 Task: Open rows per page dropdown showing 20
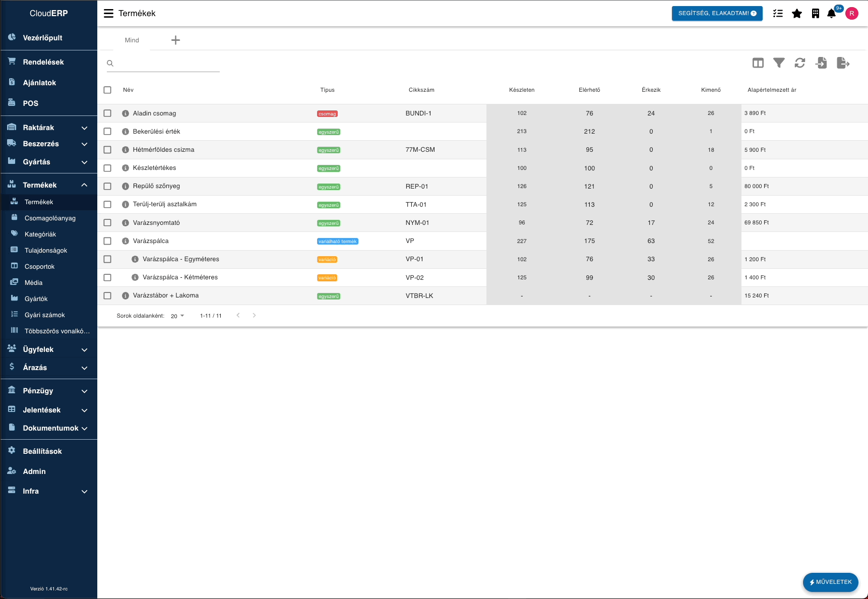pyautogui.click(x=177, y=316)
